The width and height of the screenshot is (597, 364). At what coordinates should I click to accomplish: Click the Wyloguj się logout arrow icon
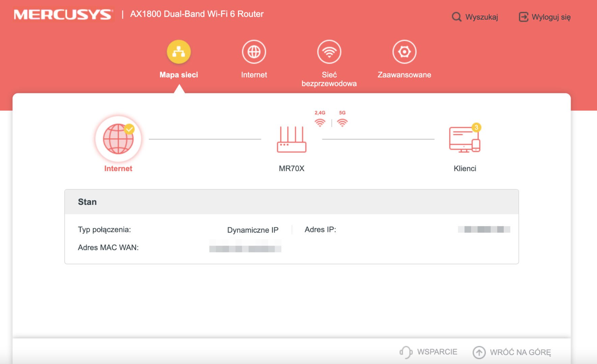[x=523, y=17]
